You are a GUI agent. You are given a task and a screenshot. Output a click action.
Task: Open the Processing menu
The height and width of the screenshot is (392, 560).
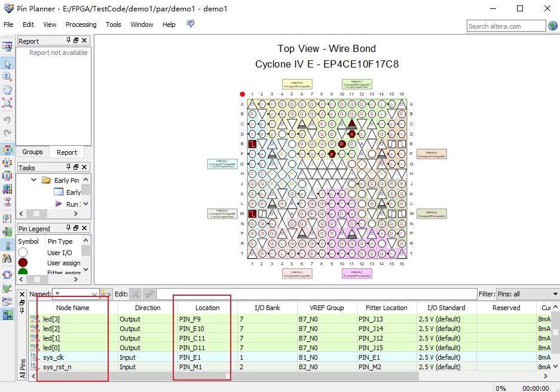(x=81, y=24)
